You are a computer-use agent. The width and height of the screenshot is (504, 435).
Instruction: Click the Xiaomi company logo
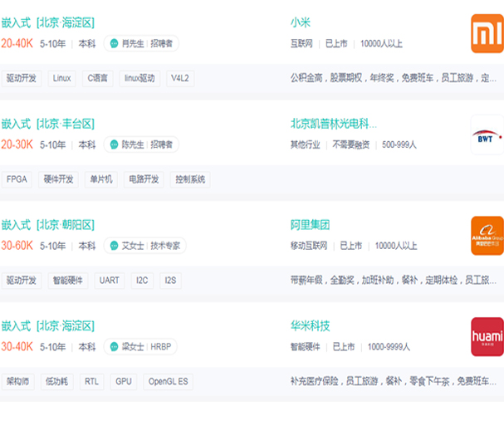click(487, 33)
